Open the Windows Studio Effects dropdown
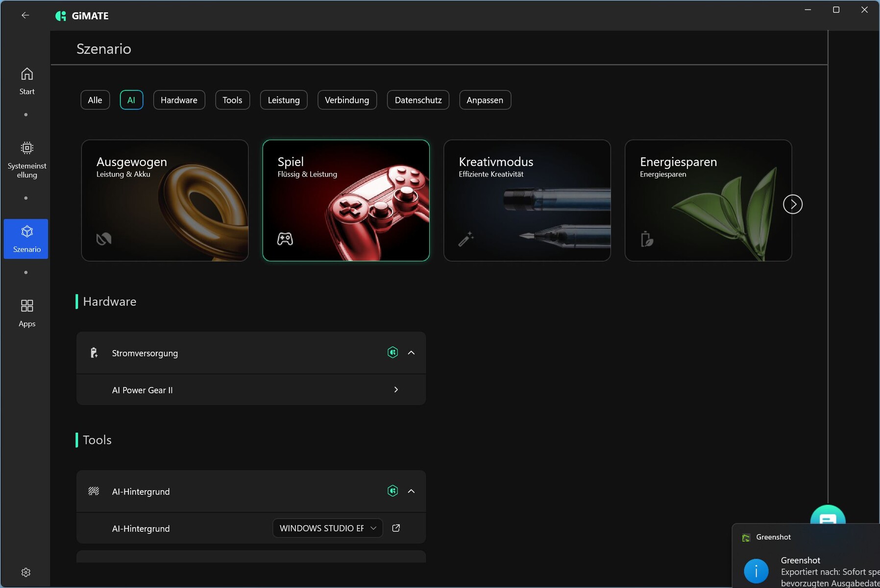The width and height of the screenshot is (880, 588). 327,528
